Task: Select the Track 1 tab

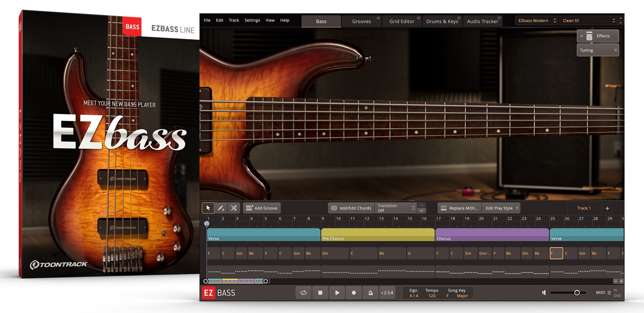Action: click(584, 208)
